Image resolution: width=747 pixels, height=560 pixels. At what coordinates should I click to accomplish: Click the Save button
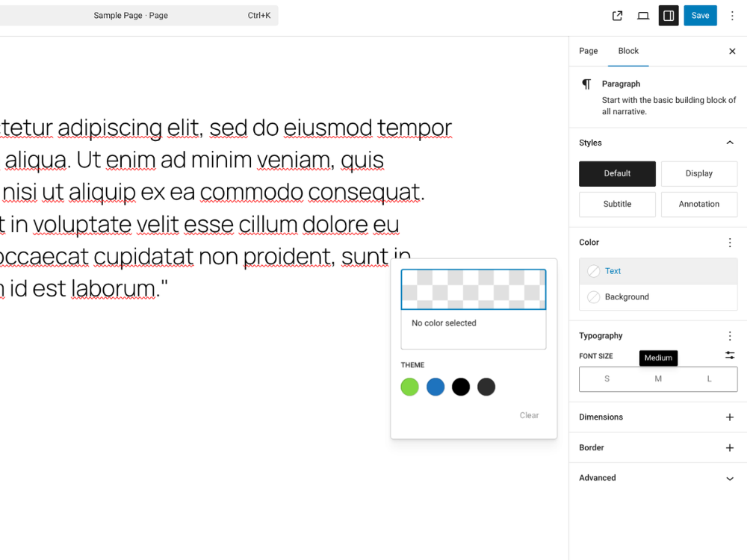700,15
